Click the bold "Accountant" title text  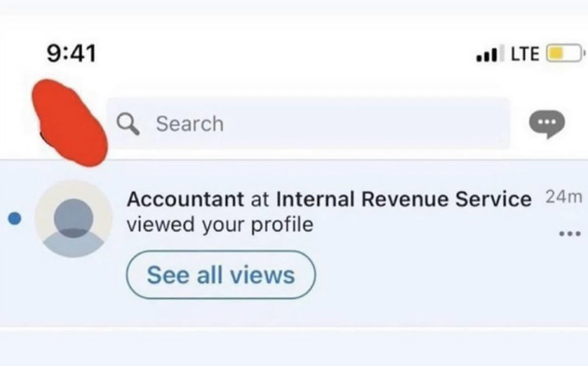coord(185,199)
